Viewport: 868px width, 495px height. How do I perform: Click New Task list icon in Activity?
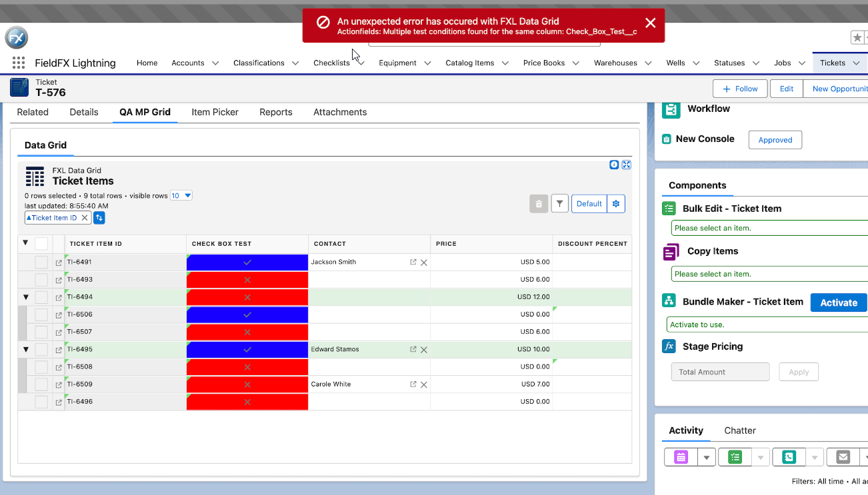(x=735, y=457)
